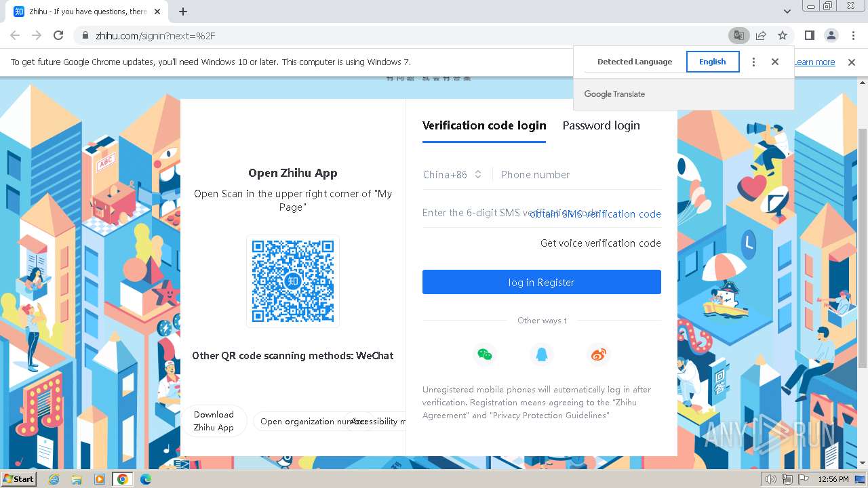Open a new browser tab
The height and width of the screenshot is (488, 868).
[x=183, y=12]
